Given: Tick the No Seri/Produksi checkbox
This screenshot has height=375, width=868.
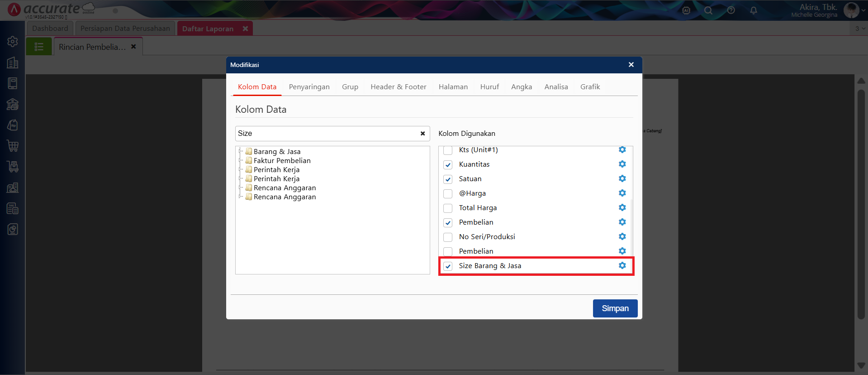Looking at the screenshot, I should [448, 237].
